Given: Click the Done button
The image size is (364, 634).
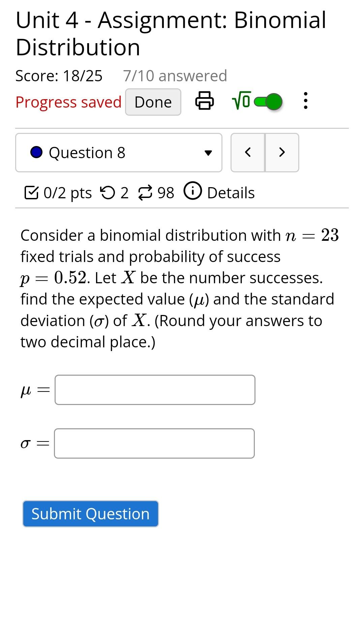Looking at the screenshot, I should 153,102.
